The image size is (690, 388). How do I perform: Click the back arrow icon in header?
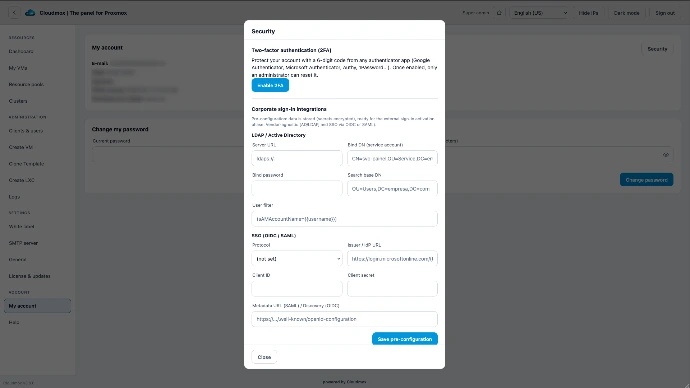14,13
